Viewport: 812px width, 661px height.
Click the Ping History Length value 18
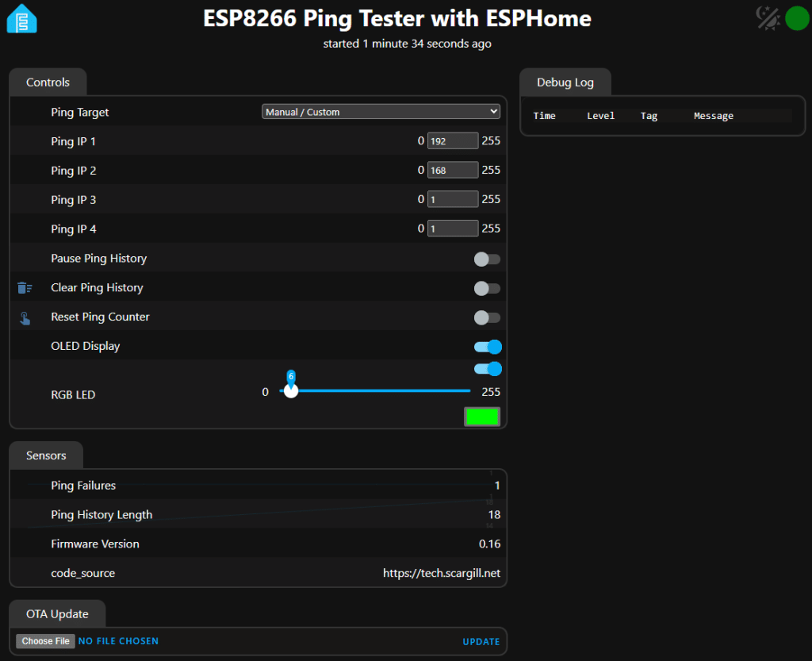[495, 515]
